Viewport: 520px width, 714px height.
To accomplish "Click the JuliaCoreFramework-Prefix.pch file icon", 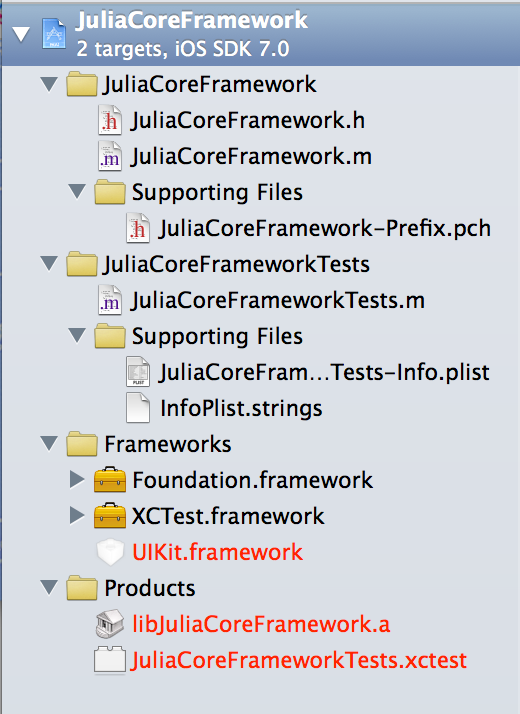I will [x=138, y=228].
